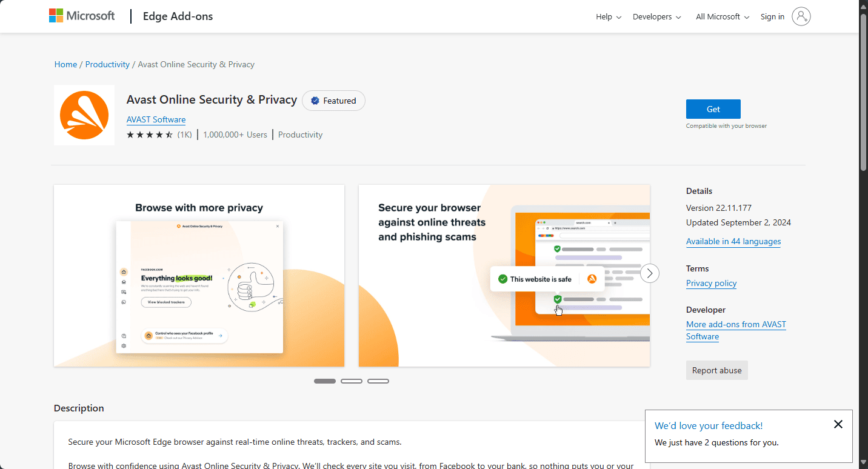Close the feedback popup
Viewport: 868px width, 469px height.
pyautogui.click(x=838, y=424)
